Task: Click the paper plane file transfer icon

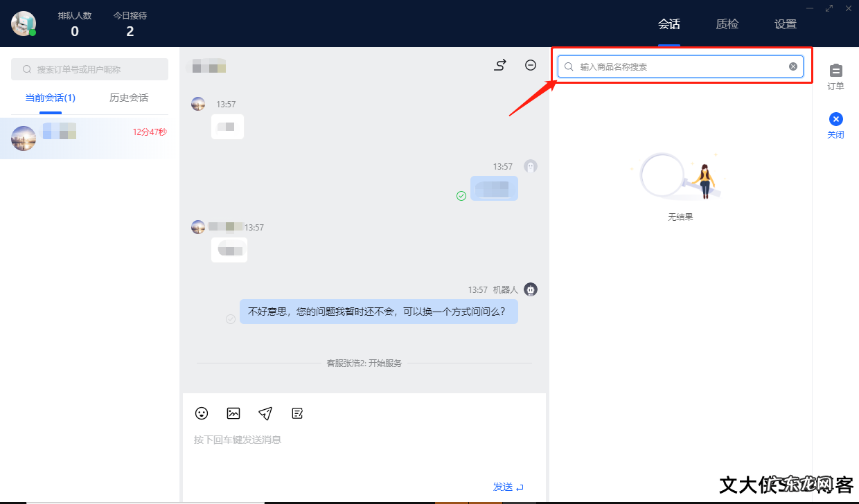Action: point(265,413)
